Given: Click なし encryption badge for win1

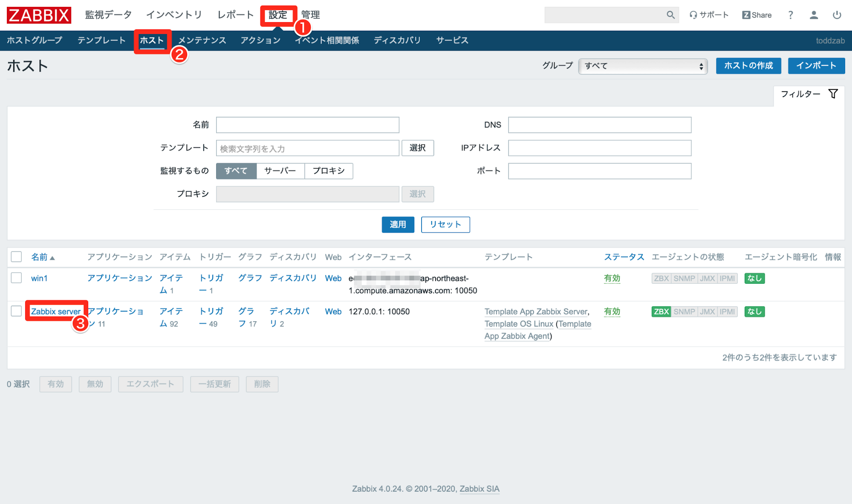Looking at the screenshot, I should [754, 278].
